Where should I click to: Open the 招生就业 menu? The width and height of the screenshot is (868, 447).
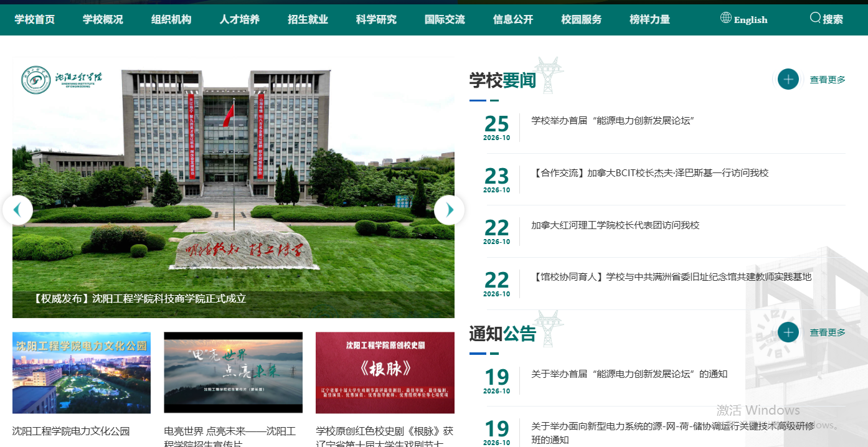click(x=308, y=19)
